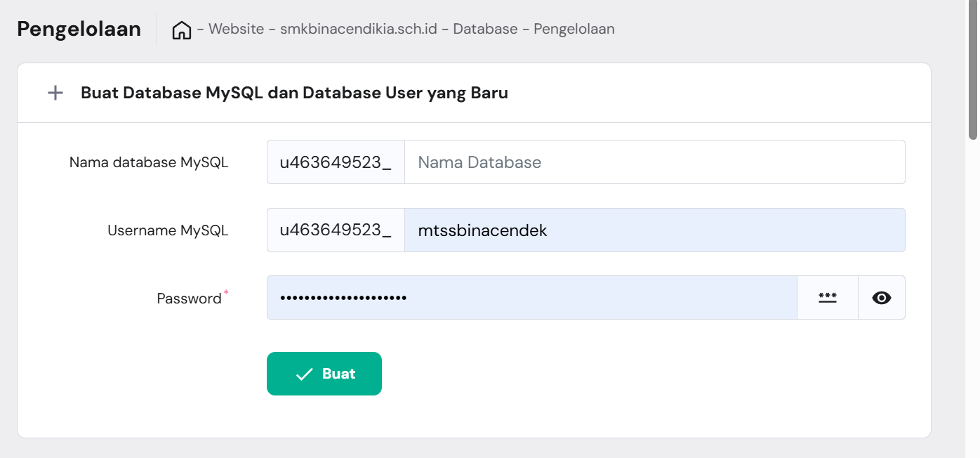Click the Nama database MySQL label
Screen dimensions: 980x458
click(x=148, y=162)
